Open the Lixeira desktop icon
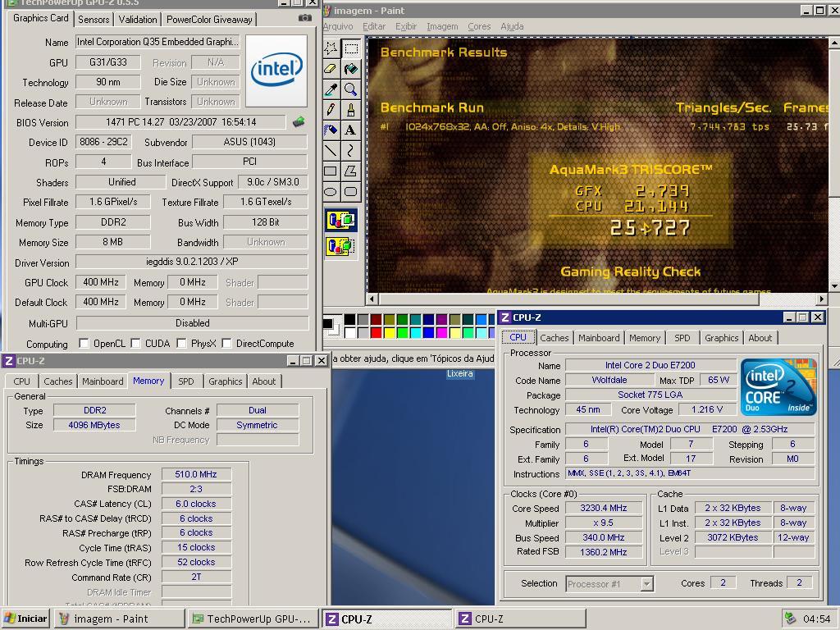Viewport: 840px width, 630px height. tap(459, 373)
